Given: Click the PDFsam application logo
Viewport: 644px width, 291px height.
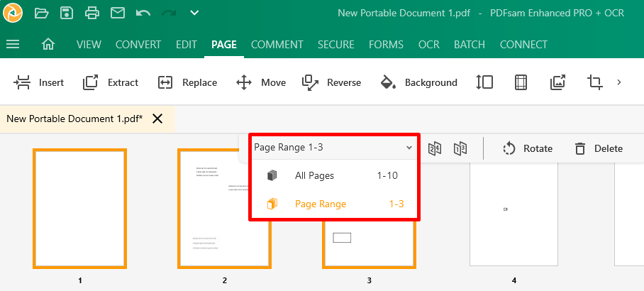Looking at the screenshot, I should click(13, 13).
